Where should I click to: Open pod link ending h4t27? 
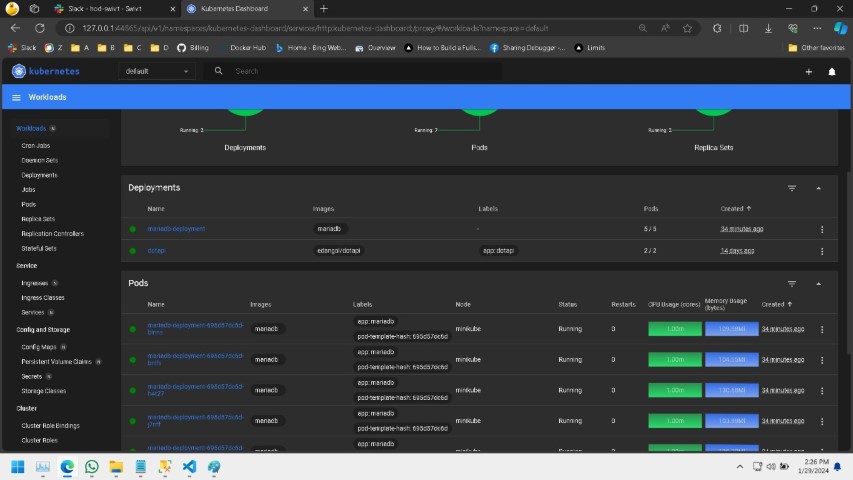[195, 390]
